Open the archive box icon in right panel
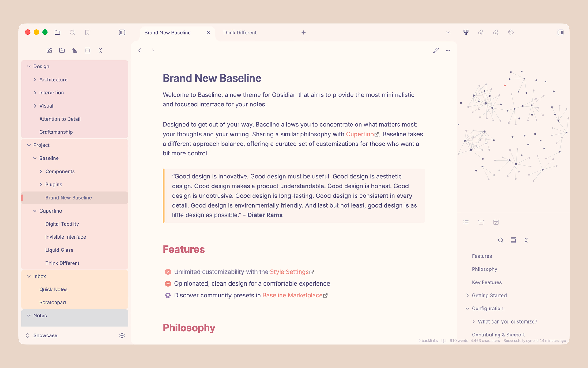 coord(481,222)
